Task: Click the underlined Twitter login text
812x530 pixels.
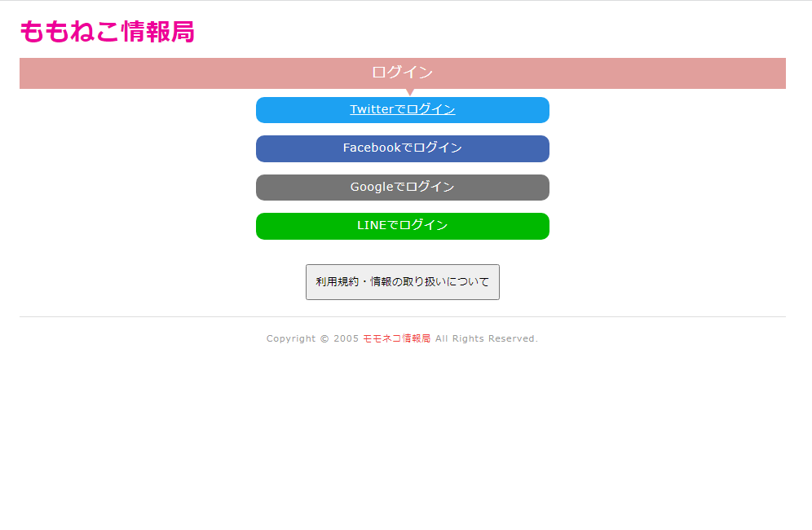Action: point(402,109)
